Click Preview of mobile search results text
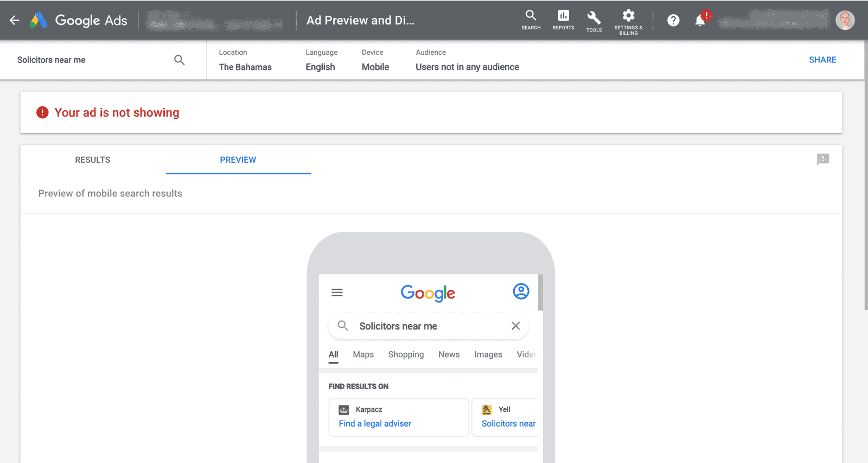The height and width of the screenshot is (463, 868). pos(110,193)
